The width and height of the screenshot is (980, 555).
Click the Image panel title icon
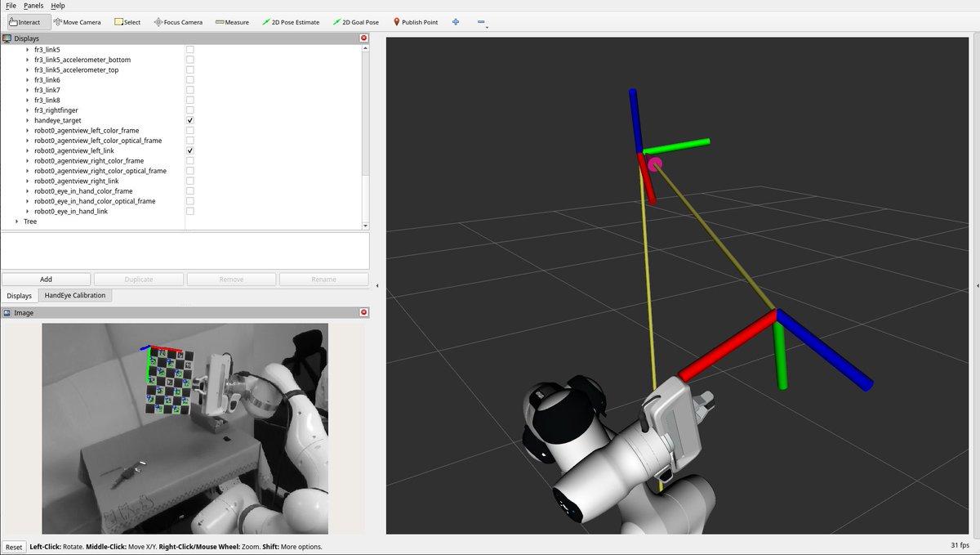click(7, 312)
